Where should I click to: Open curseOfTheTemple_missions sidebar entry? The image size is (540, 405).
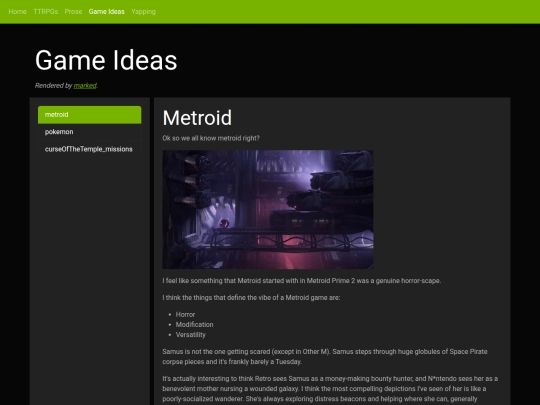90,149
